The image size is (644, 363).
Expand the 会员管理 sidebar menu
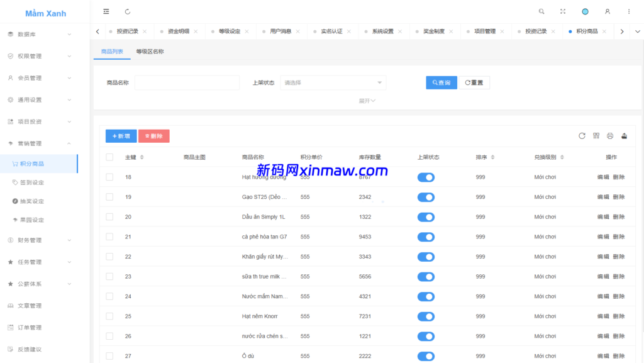tap(39, 77)
